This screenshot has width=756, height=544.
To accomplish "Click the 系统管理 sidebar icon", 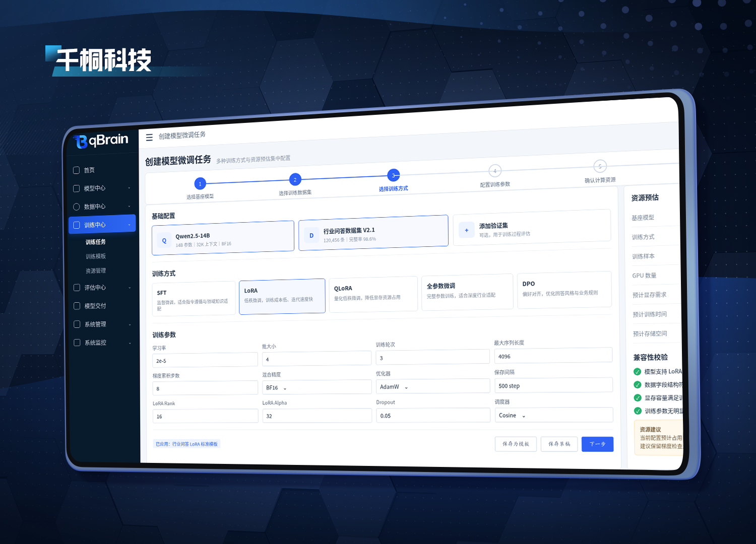I will pos(77,324).
